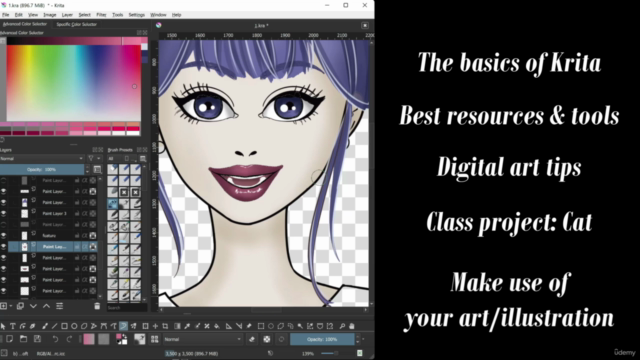640x360 pixels.
Task: Open the Settings menu
Action: tap(137, 15)
